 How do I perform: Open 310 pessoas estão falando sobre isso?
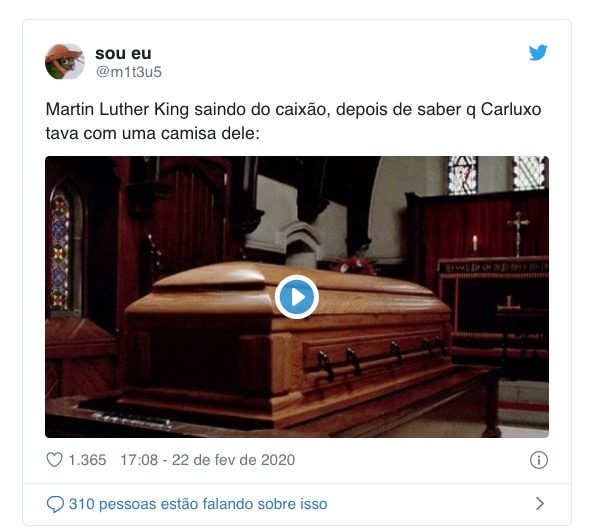[198, 504]
